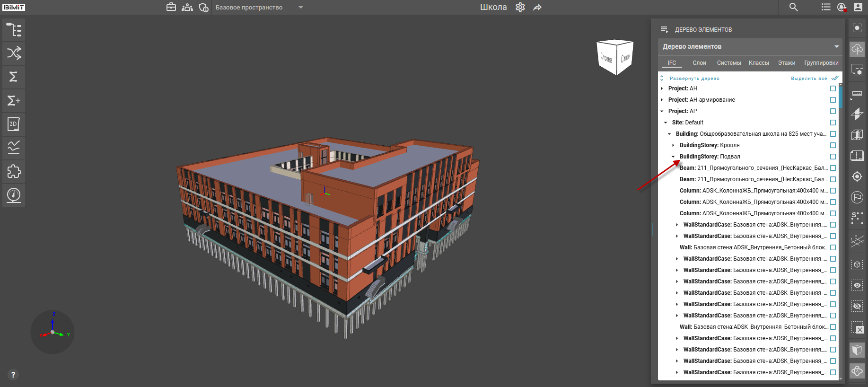The width and height of the screenshot is (868, 387).
Task: Click the Выделить всё link
Action: pos(809,79)
